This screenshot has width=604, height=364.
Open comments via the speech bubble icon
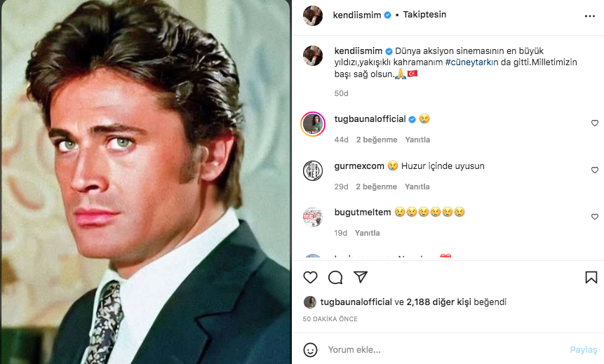(x=335, y=277)
